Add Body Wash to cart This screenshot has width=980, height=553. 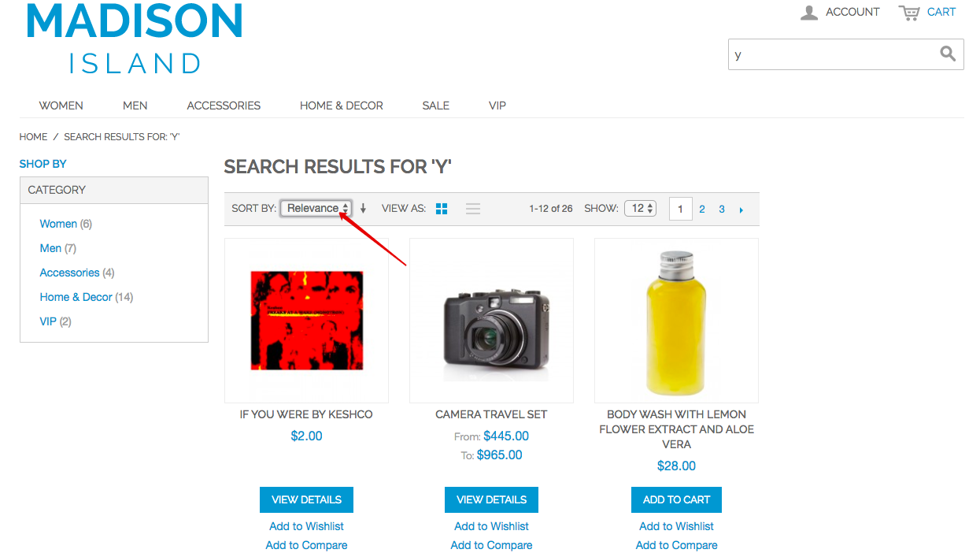click(676, 499)
